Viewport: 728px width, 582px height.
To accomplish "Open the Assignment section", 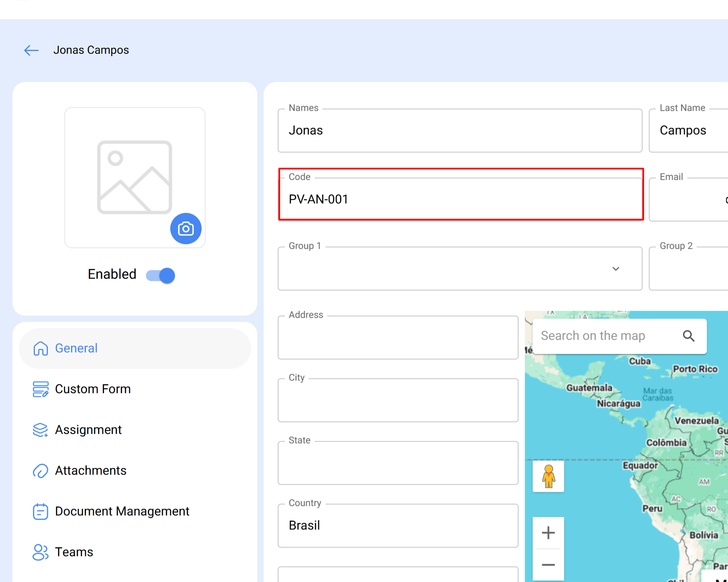I will point(88,430).
